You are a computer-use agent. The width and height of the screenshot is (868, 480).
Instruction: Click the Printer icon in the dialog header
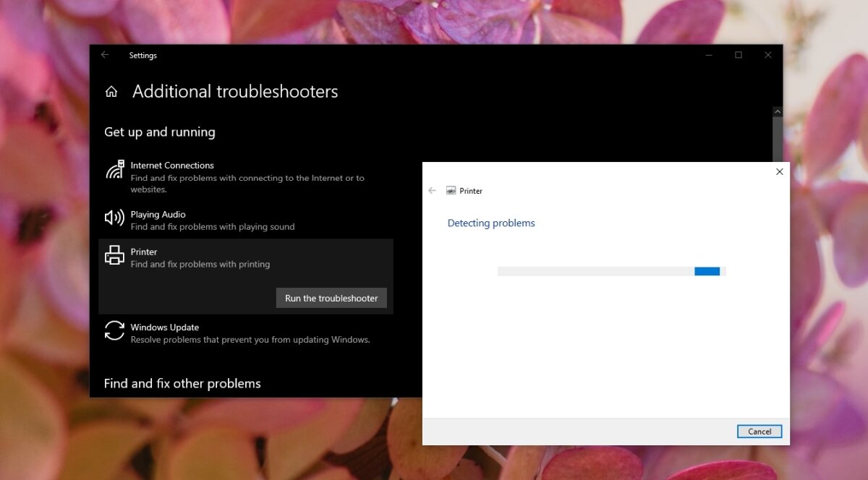pyautogui.click(x=452, y=190)
